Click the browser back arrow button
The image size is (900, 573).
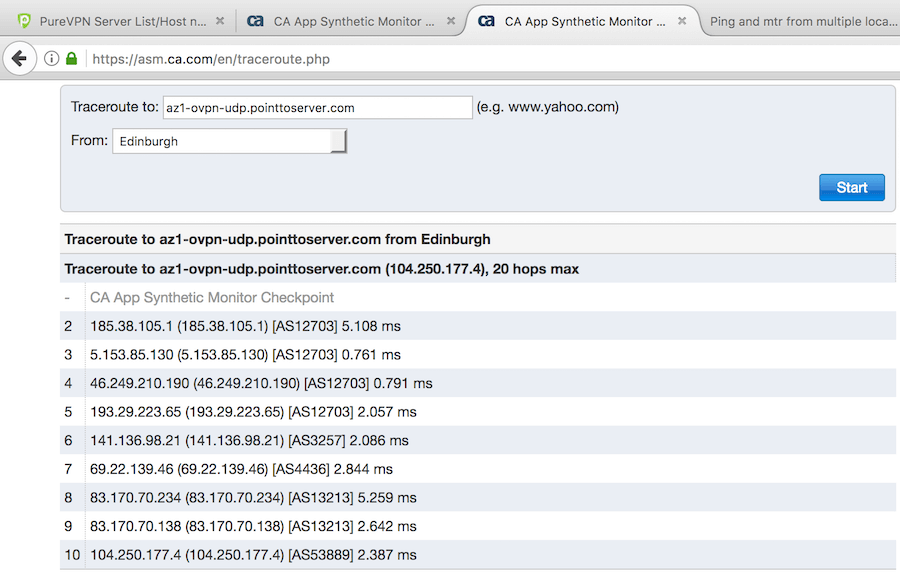tap(20, 59)
